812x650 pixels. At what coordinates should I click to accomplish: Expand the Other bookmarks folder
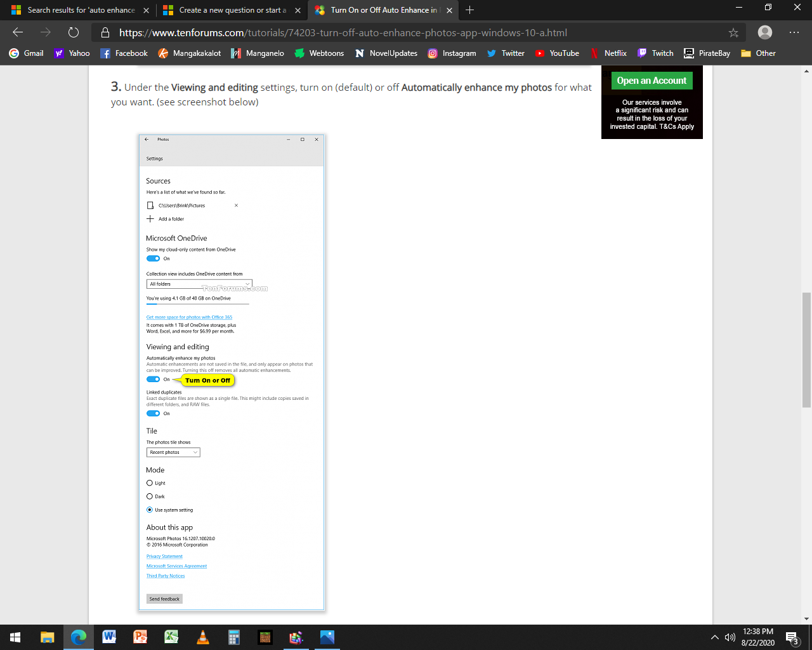point(757,53)
